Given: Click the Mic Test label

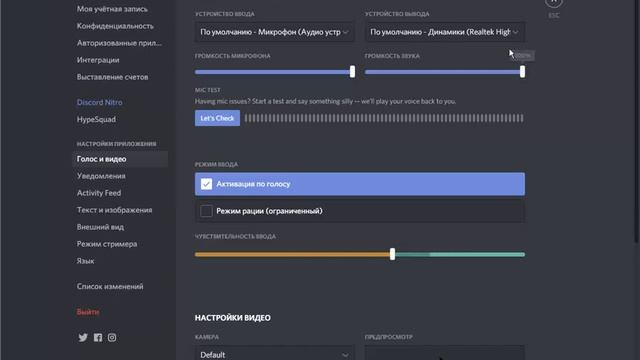Looking at the screenshot, I should 207,90.
